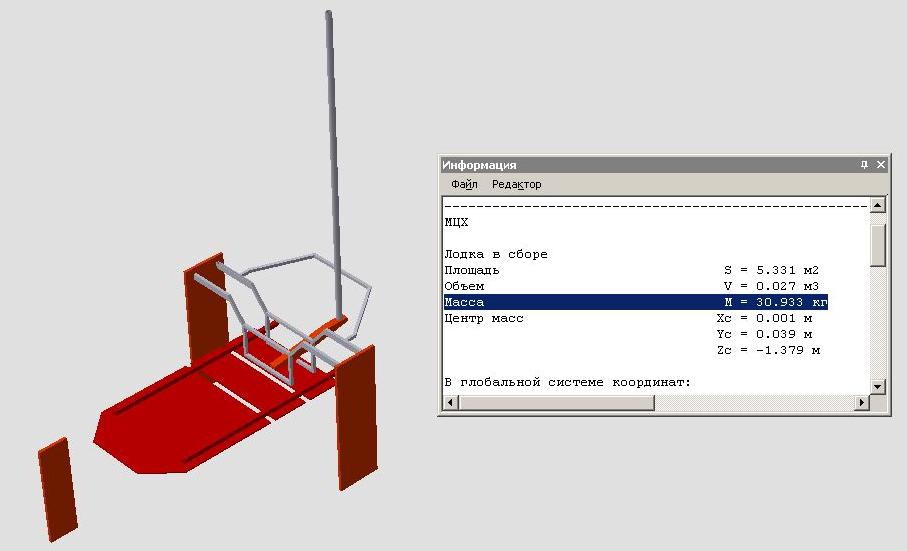The image size is (907, 551).
Task: Click the Центр масс line
Action: point(635,318)
